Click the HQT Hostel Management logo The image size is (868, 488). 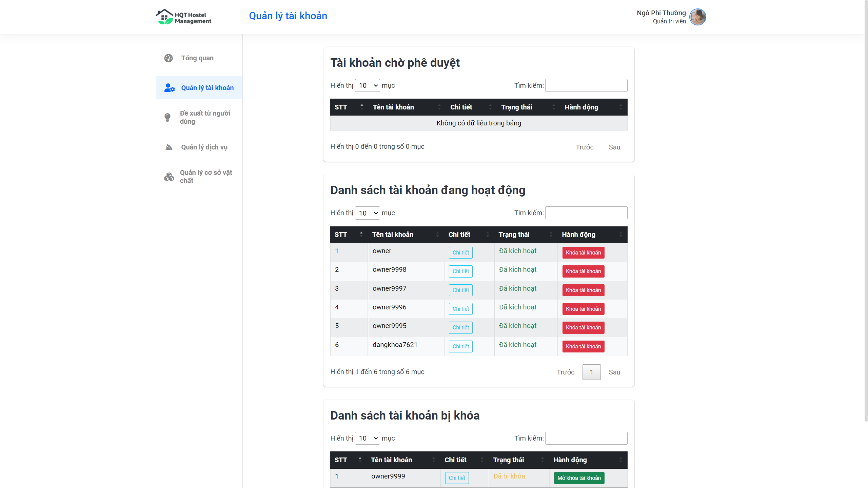[x=183, y=17]
